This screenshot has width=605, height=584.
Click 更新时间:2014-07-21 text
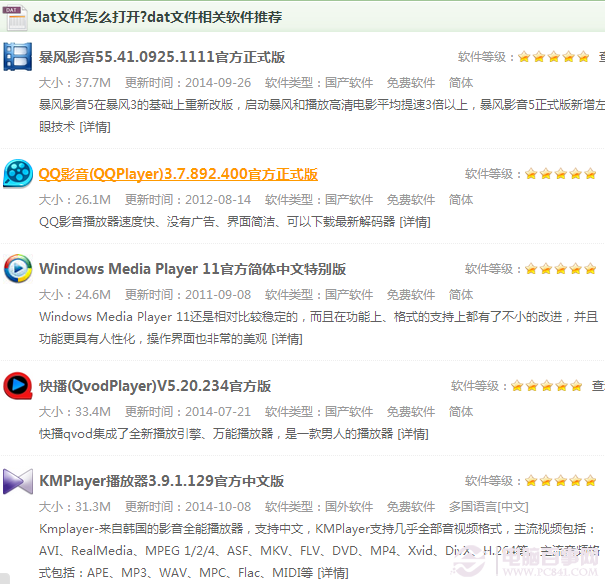188,412
